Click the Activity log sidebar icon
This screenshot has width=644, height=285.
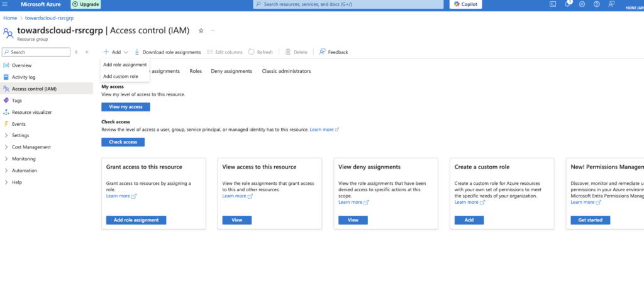[x=6, y=77]
